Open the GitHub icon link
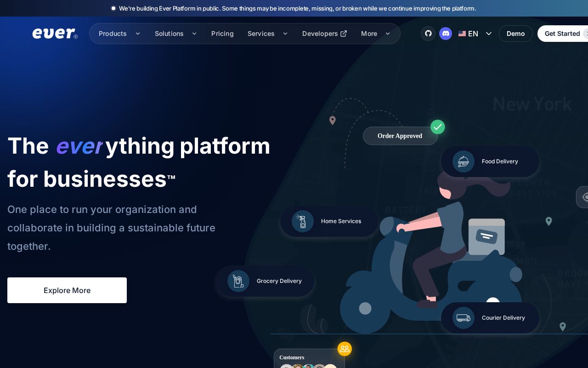The height and width of the screenshot is (368, 588). tap(428, 34)
